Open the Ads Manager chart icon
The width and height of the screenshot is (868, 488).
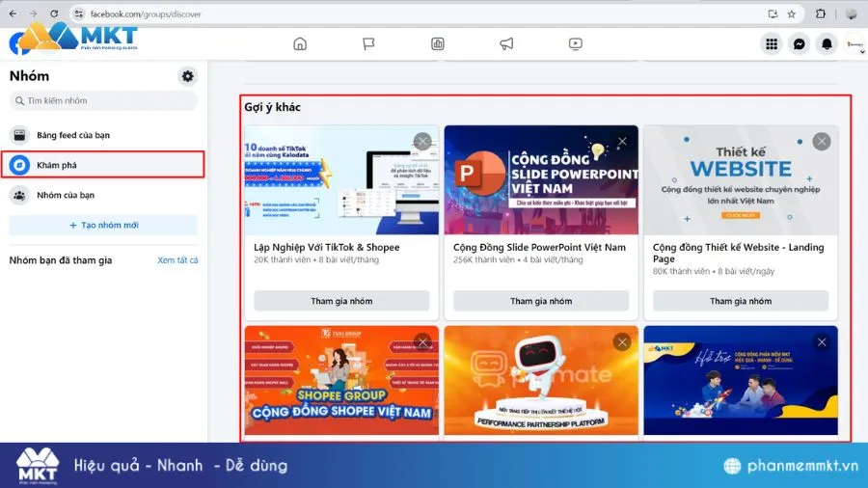pos(437,43)
